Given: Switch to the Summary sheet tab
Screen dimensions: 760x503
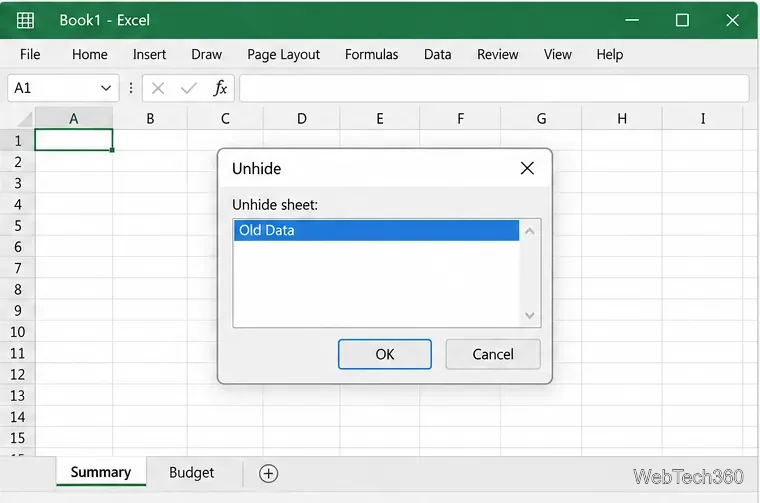Looking at the screenshot, I should pos(101,472).
